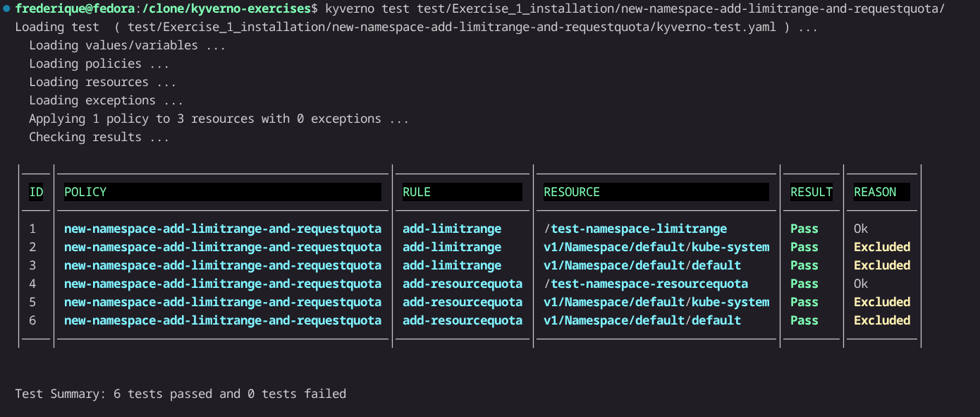
Task: Click 'Pass' result in row 1
Action: 804,229
